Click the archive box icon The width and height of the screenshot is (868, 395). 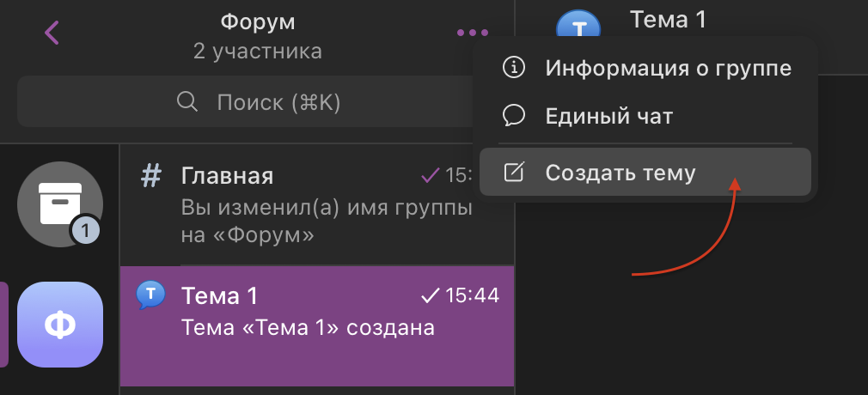tap(59, 204)
